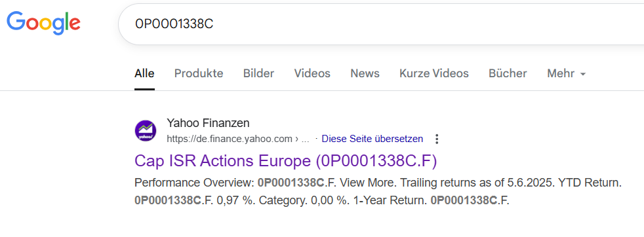The height and width of the screenshot is (237, 644).
Task: Select the Bücher tab
Action: (508, 73)
